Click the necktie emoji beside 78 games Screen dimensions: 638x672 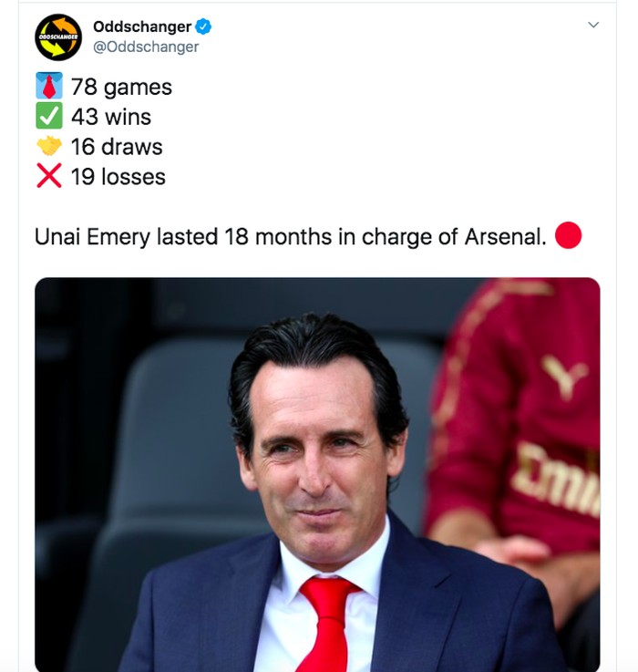tap(49, 88)
